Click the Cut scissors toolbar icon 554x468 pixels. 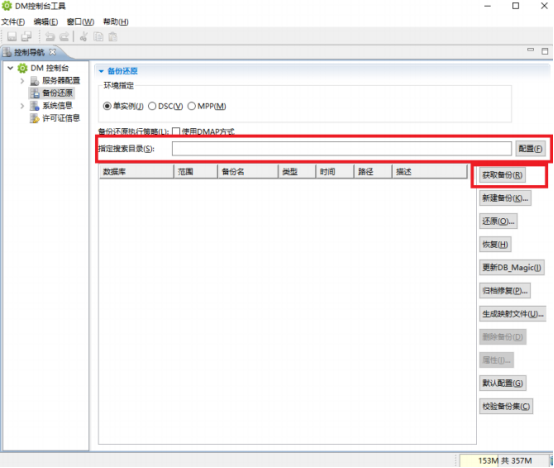point(83,36)
